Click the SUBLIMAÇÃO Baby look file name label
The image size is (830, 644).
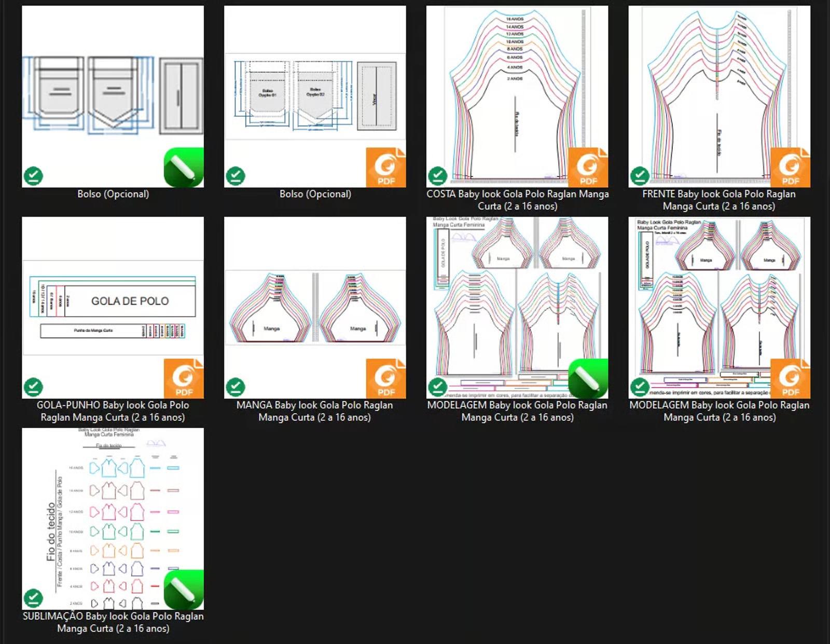click(113, 622)
